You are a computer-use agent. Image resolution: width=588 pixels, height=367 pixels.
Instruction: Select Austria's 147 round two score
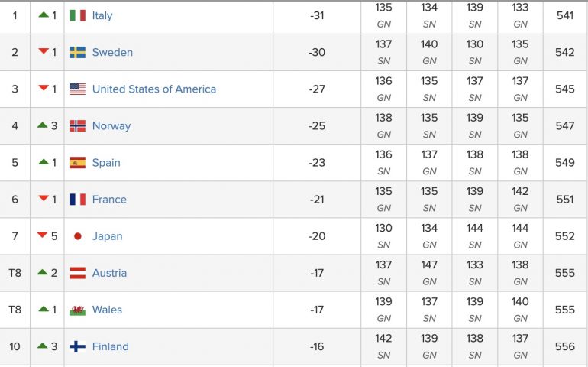pyautogui.click(x=429, y=265)
